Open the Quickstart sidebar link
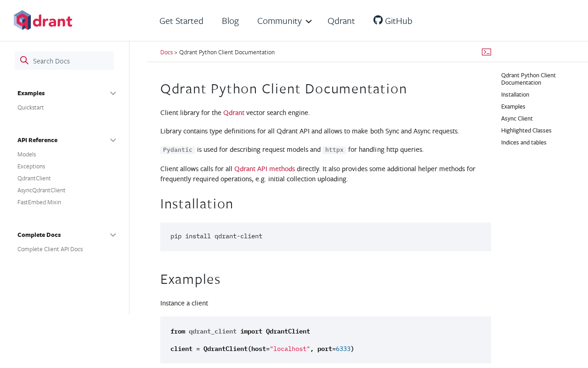This screenshot has width=588, height=368. pyautogui.click(x=31, y=107)
